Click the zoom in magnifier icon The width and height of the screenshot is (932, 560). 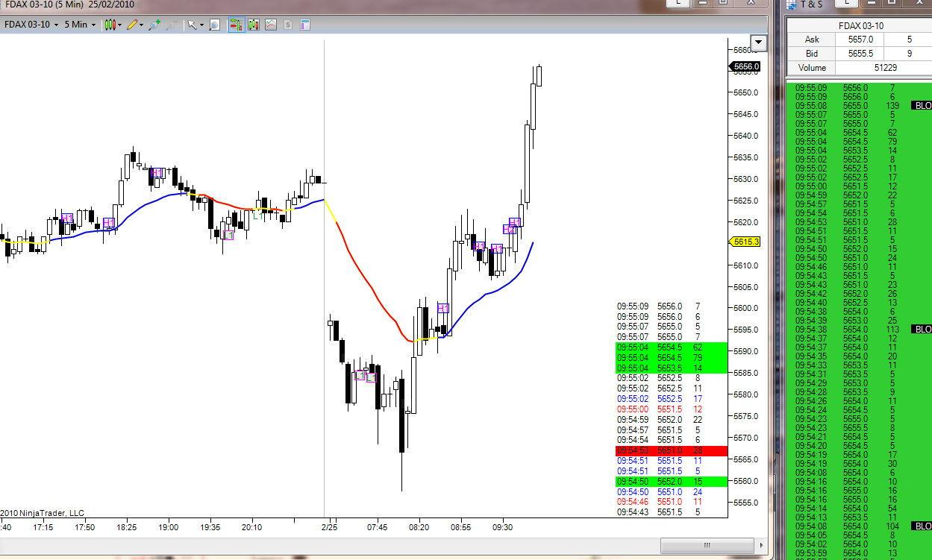click(154, 25)
